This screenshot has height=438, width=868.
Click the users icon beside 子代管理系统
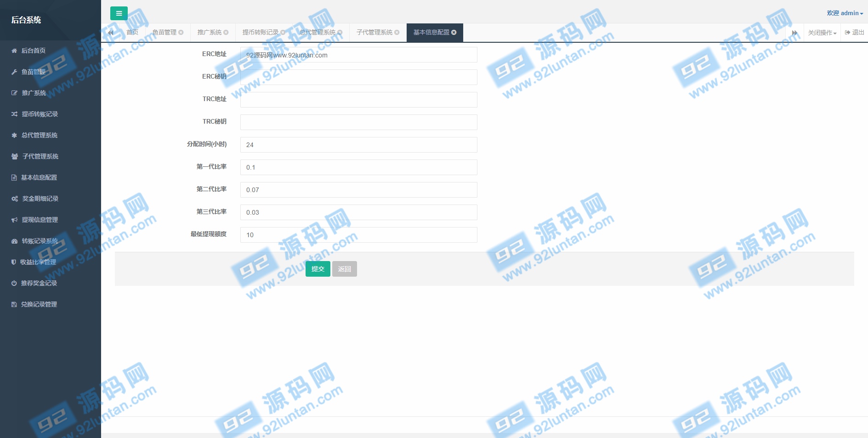[15, 157]
